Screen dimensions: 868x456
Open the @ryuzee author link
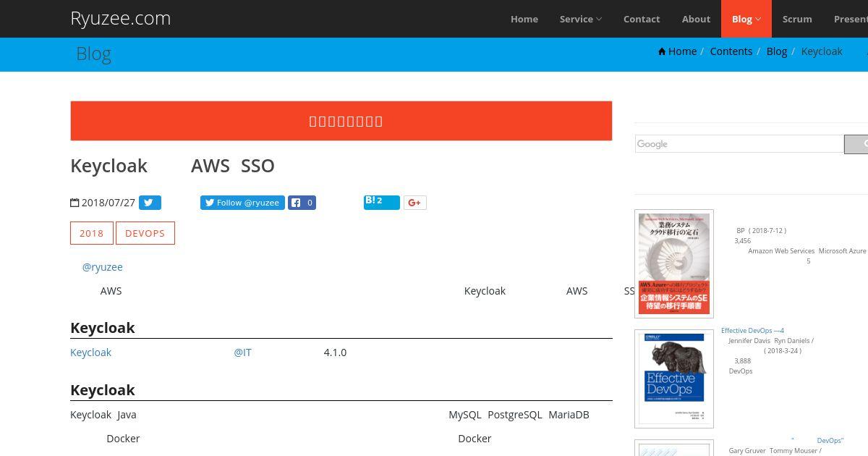point(102,267)
